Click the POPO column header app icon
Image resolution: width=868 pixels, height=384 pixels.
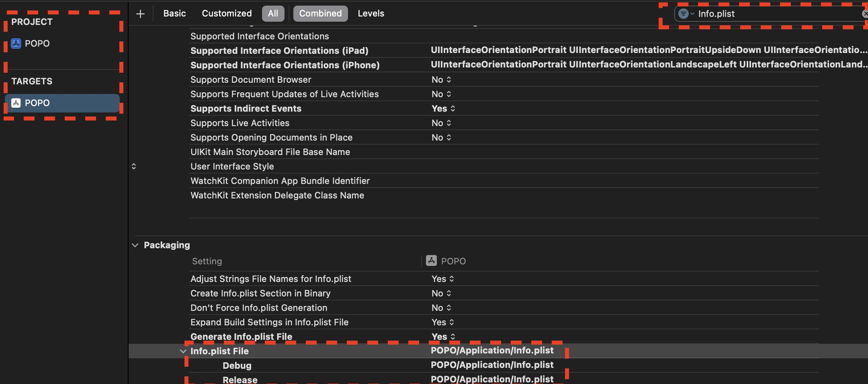[431, 261]
